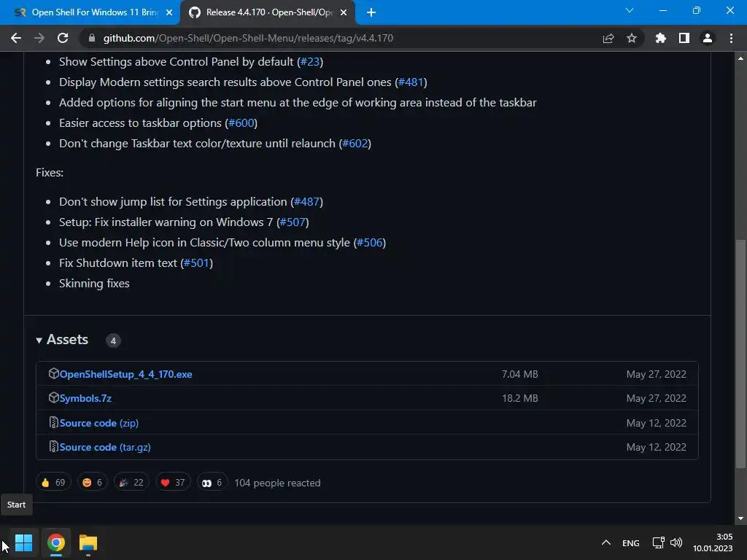
Task: Download Source code (zip)
Action: pos(99,424)
